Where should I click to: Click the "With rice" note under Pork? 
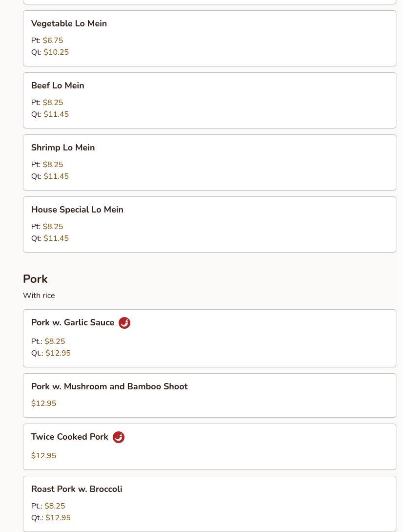[39, 296]
